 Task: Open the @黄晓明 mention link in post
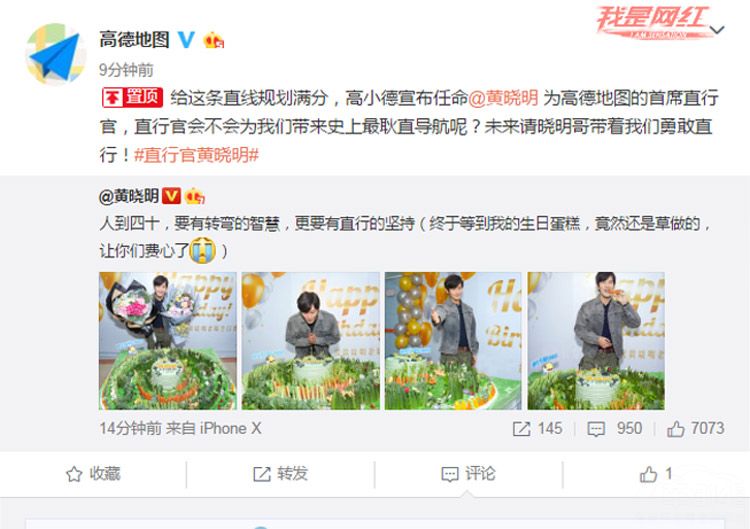point(503,98)
